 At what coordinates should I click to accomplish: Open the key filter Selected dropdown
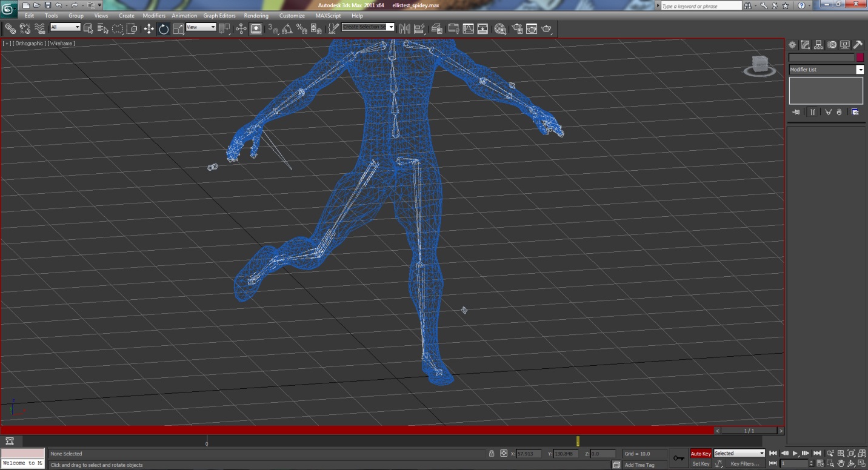(739, 453)
